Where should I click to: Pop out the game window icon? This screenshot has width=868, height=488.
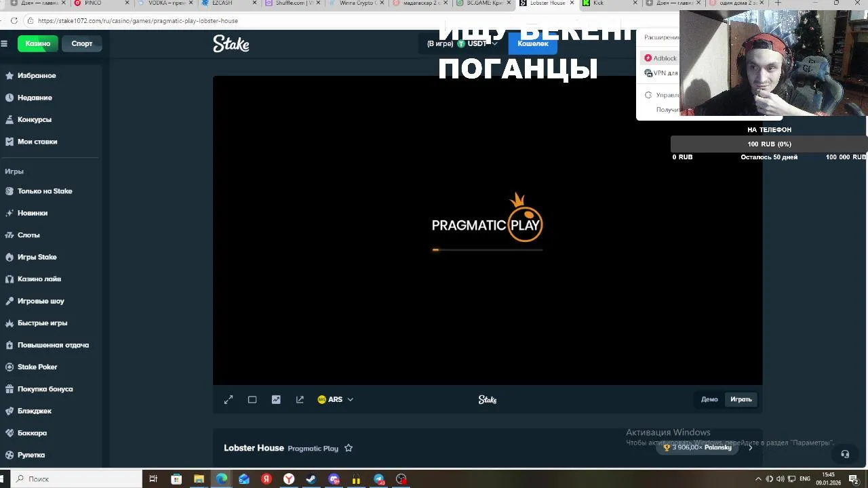tap(300, 400)
